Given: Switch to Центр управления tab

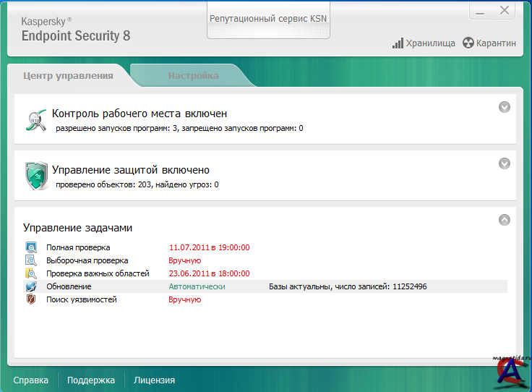Looking at the screenshot, I should pos(68,75).
